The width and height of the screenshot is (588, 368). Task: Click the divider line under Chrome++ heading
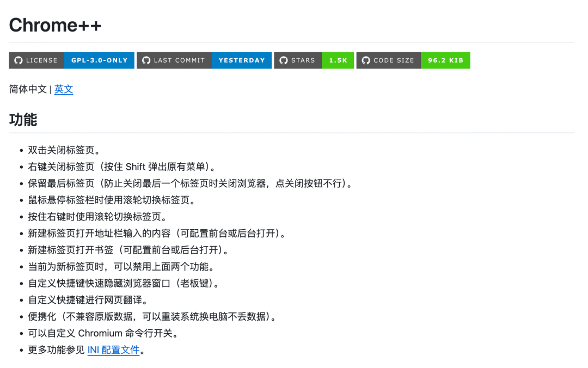pyautogui.click(x=294, y=41)
